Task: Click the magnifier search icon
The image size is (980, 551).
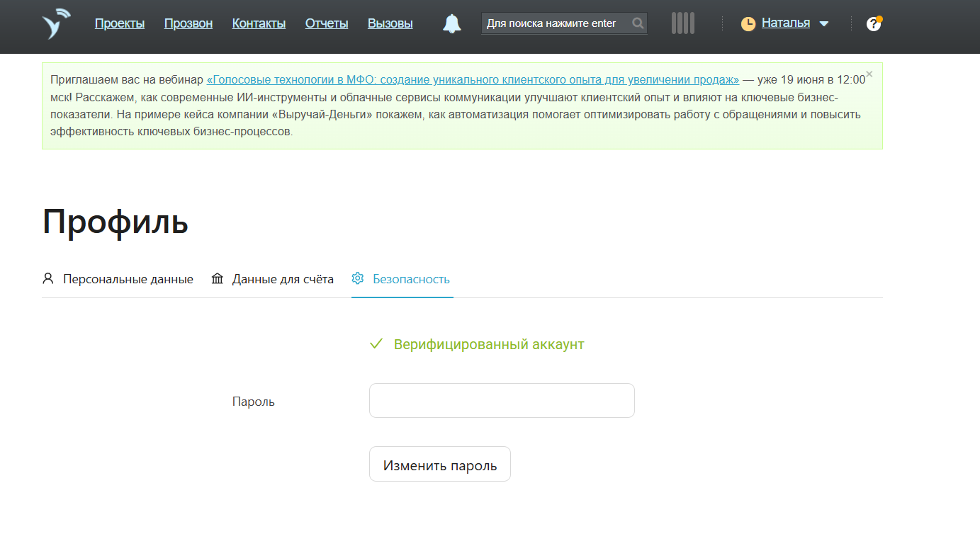Action: [x=637, y=23]
